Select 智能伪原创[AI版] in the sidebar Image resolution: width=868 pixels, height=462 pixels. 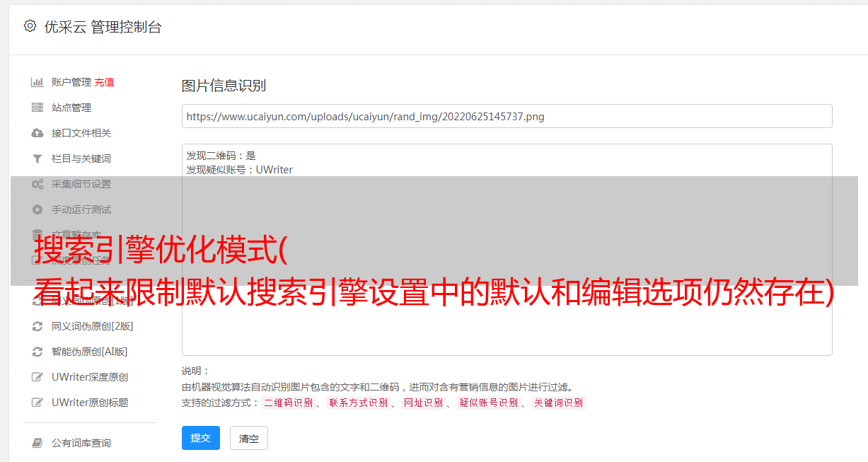click(x=90, y=352)
